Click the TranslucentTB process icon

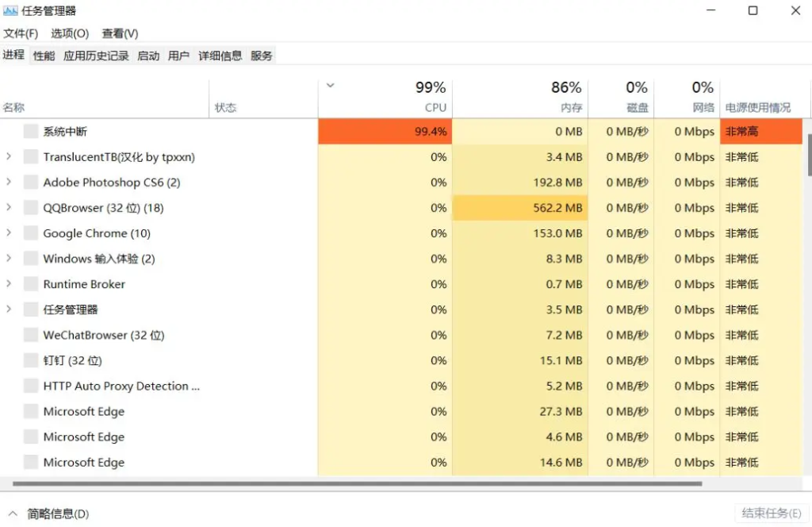[31, 156]
